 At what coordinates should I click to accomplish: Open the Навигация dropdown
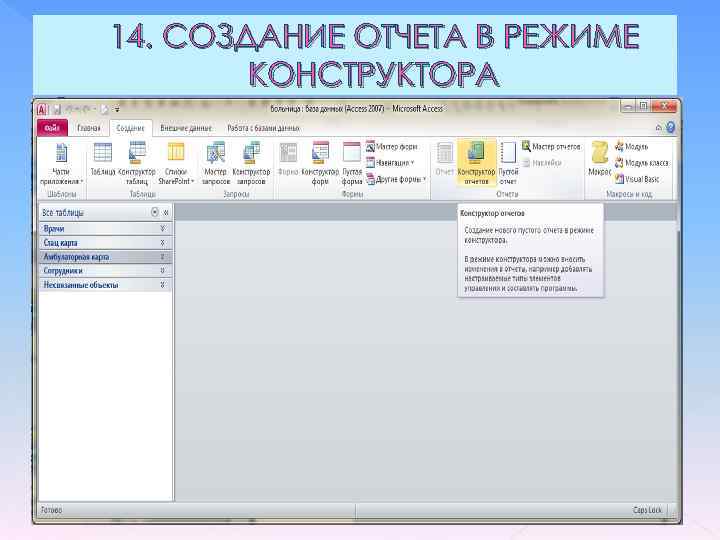click(x=390, y=163)
